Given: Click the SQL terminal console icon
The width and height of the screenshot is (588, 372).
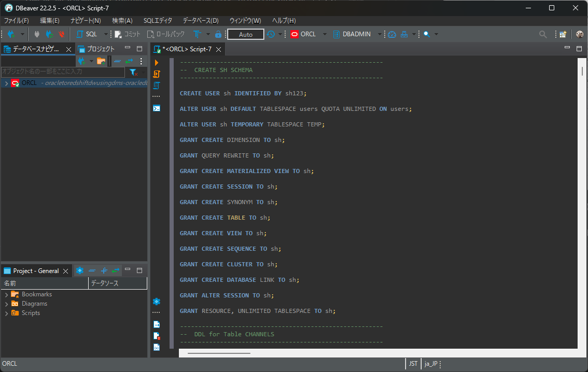Looking at the screenshot, I should pyautogui.click(x=157, y=108).
